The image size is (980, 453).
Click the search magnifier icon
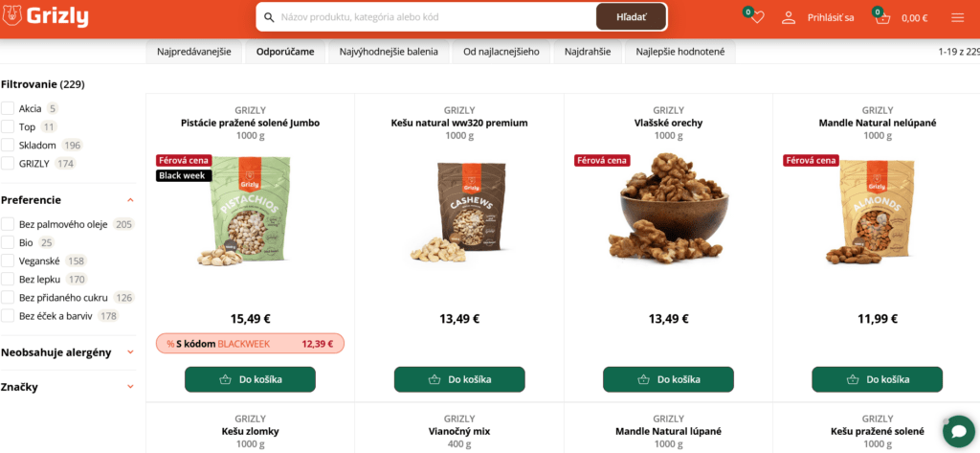269,17
